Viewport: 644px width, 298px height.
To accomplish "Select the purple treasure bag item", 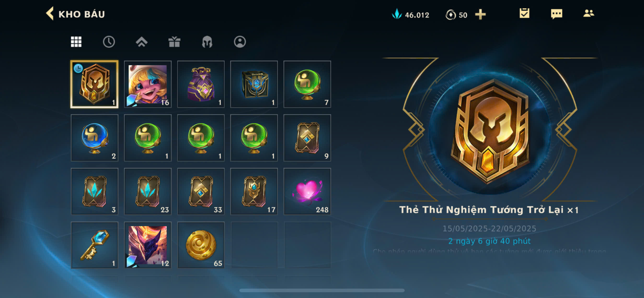I will (x=201, y=84).
